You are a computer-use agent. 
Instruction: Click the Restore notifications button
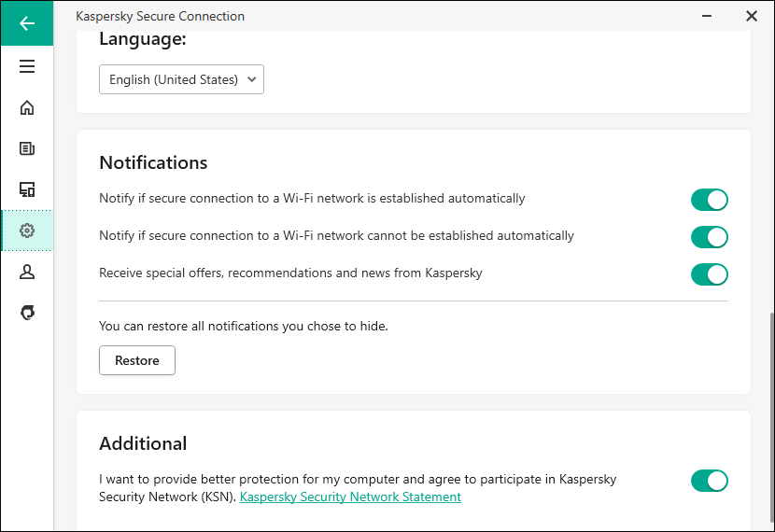coord(137,360)
